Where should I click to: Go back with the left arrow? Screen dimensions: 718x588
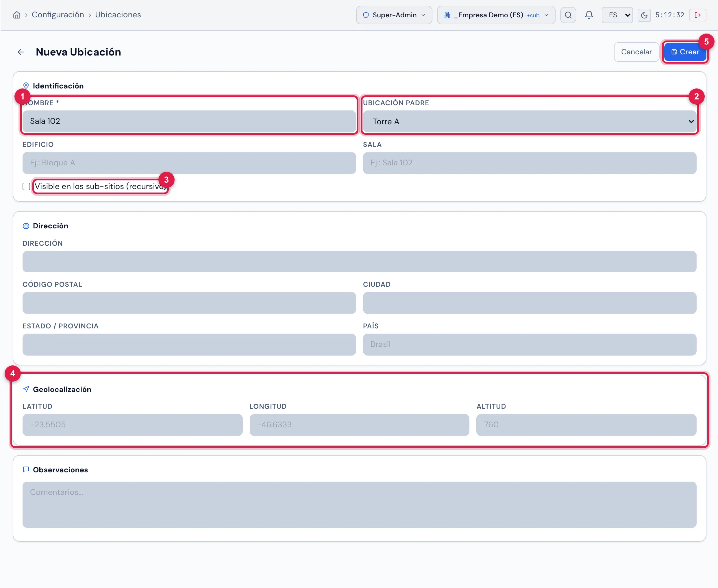pos(21,52)
